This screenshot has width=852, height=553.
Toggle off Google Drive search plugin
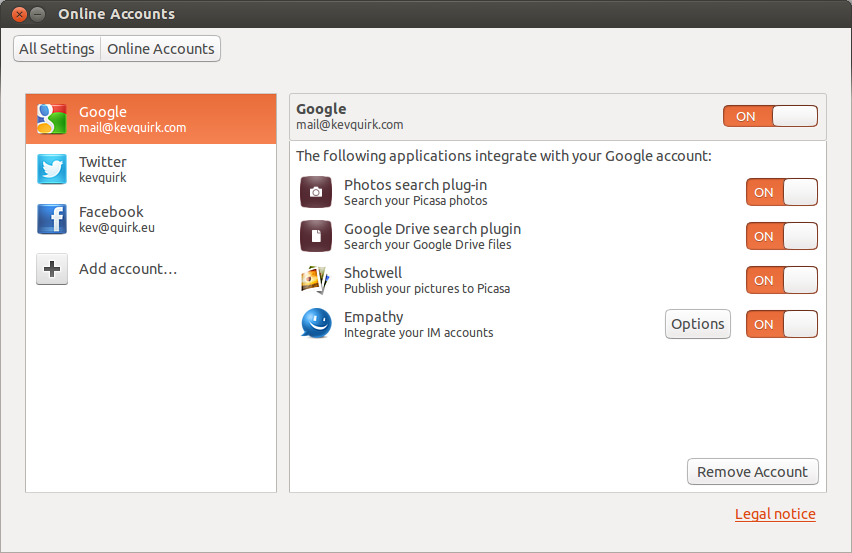[781, 236]
